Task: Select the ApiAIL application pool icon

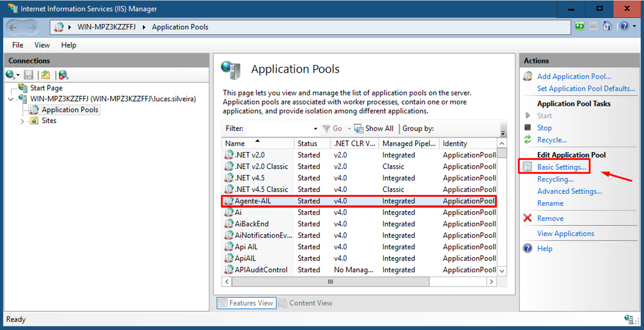Action: (229, 258)
